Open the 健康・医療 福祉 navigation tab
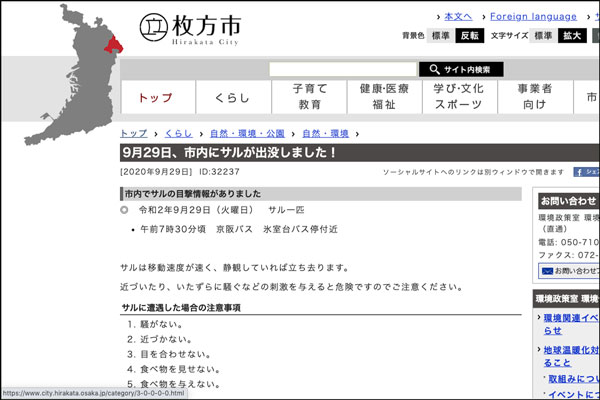The width and height of the screenshot is (600, 400). [x=384, y=97]
